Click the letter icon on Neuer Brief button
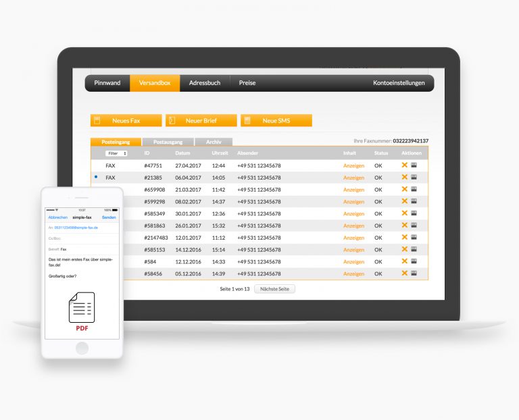The width and height of the screenshot is (519, 420). (x=172, y=120)
